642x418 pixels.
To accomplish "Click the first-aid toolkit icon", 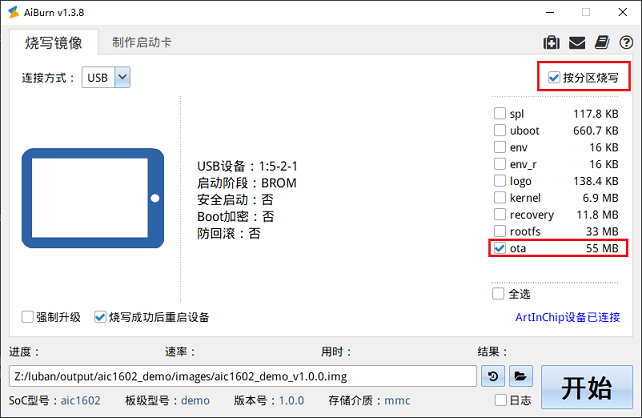I will click(551, 43).
